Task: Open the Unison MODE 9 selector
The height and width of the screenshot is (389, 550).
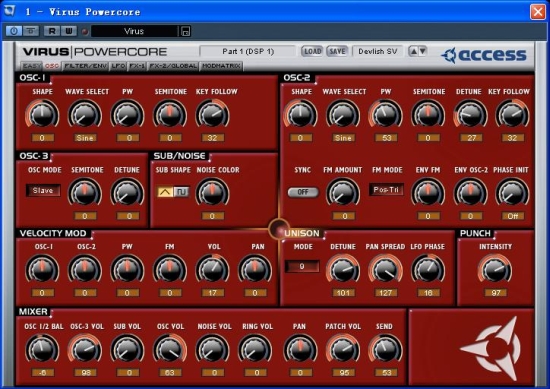Action: (x=302, y=267)
